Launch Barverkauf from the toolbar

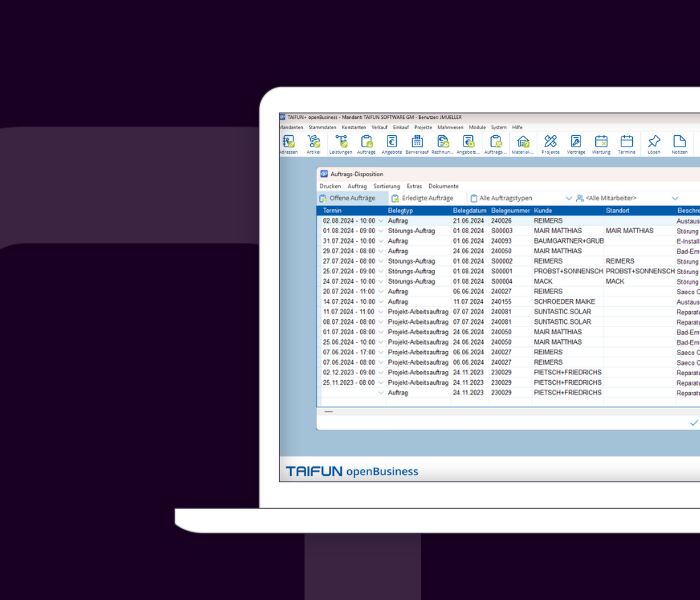coord(417,143)
